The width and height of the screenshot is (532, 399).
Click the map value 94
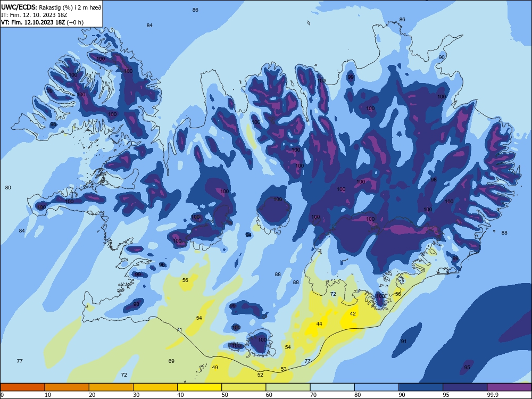(248, 235)
